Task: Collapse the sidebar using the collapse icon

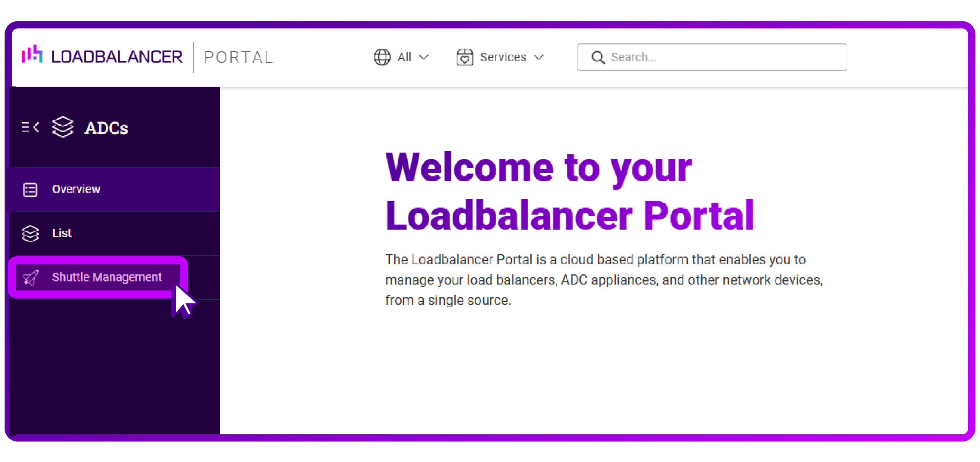Action: coord(30,127)
